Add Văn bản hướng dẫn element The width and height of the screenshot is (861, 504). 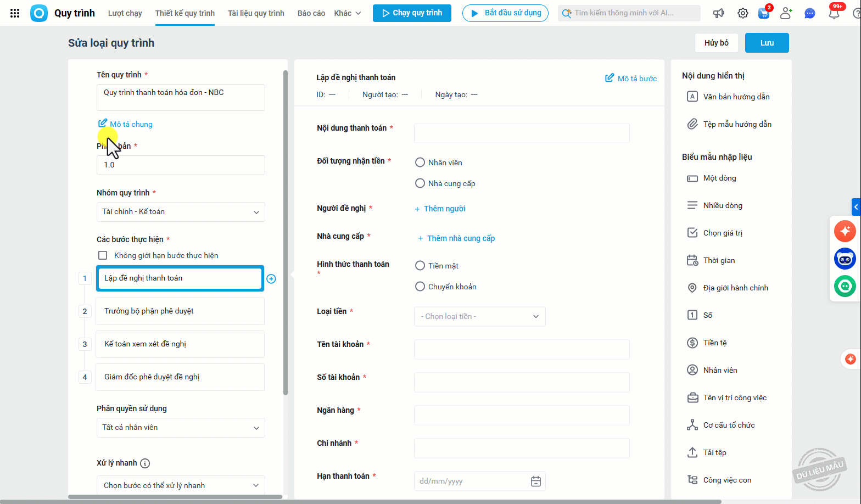pyautogui.click(x=729, y=97)
